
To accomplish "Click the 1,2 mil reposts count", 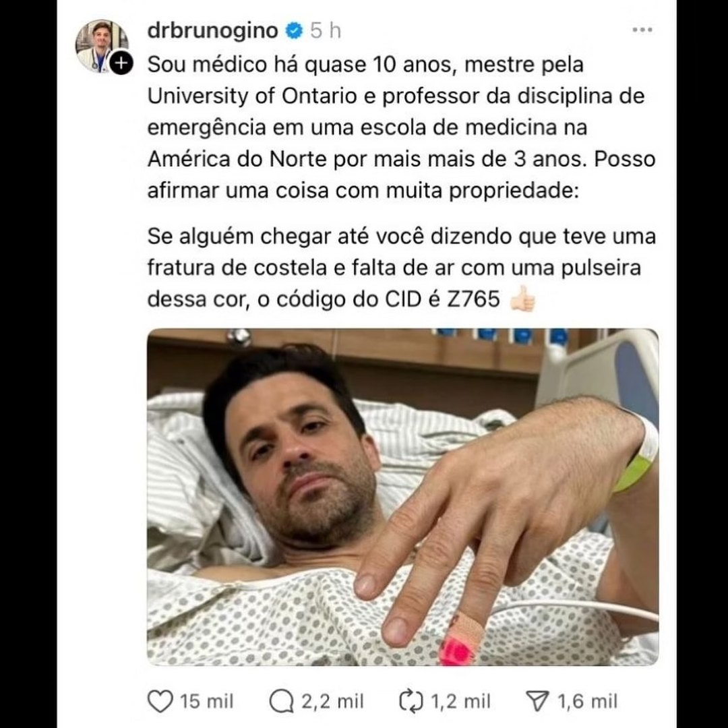I will [x=460, y=702].
